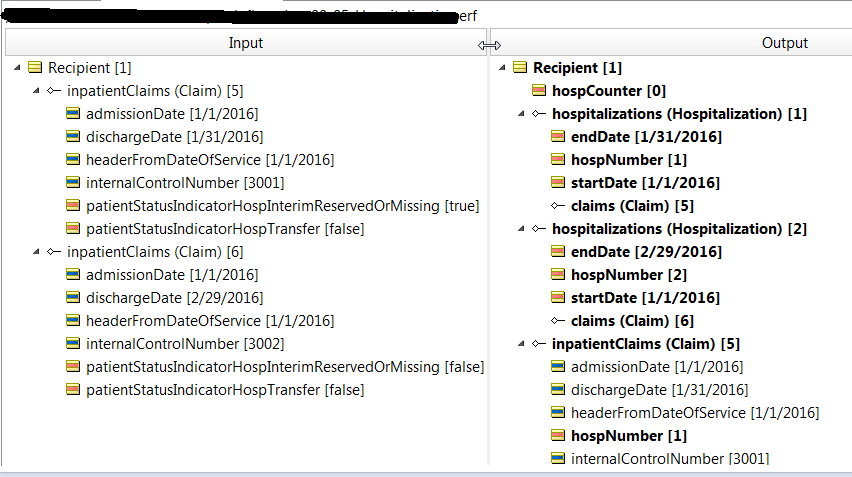
Task: Click icon beside Output admissionDate [1/1/2016]
Action: (558, 367)
